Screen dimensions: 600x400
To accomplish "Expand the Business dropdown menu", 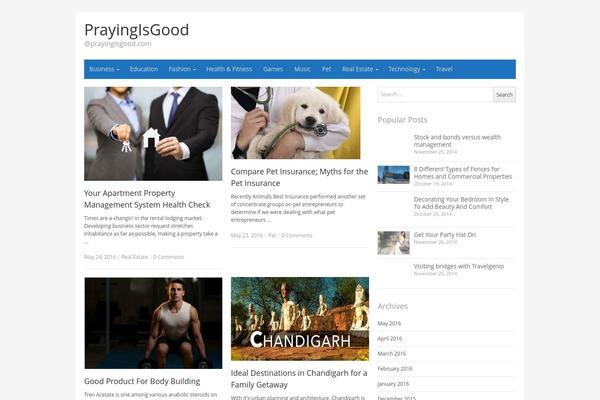I will click(x=104, y=69).
